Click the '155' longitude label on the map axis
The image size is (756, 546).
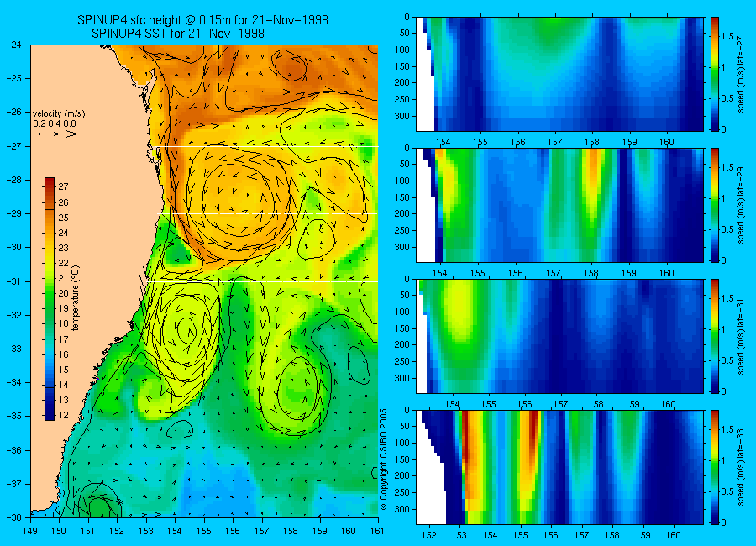coord(204,531)
